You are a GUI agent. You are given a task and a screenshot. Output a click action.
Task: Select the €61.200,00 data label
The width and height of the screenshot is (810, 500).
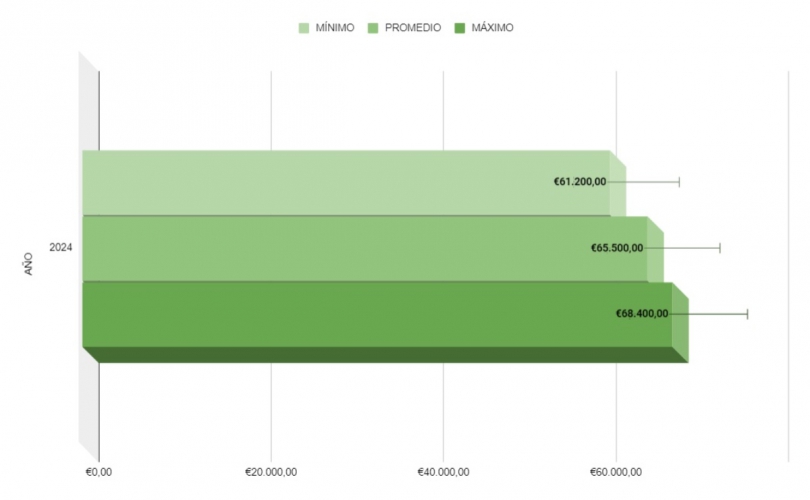tap(580, 182)
